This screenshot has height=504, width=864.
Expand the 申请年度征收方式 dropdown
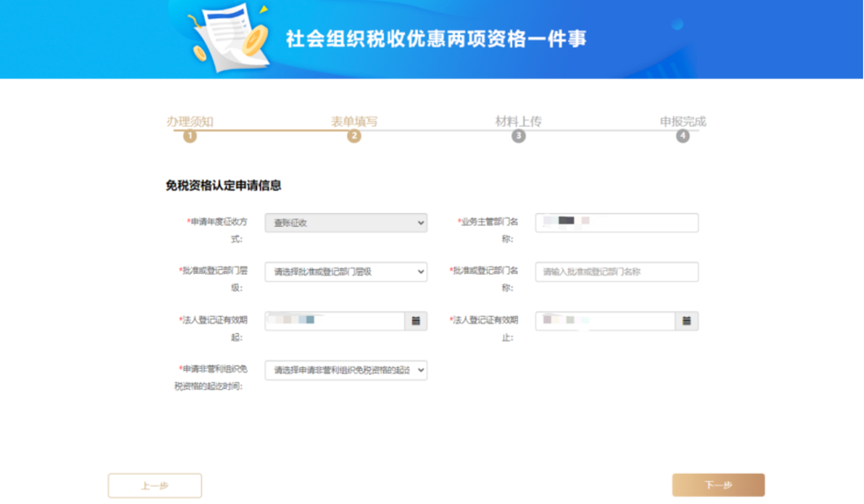pyautogui.click(x=345, y=223)
